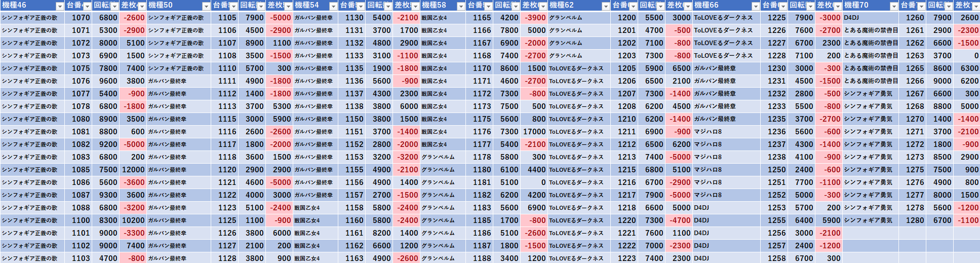Open 差枚 filter arrow in 機種58 group

coord(543,6)
